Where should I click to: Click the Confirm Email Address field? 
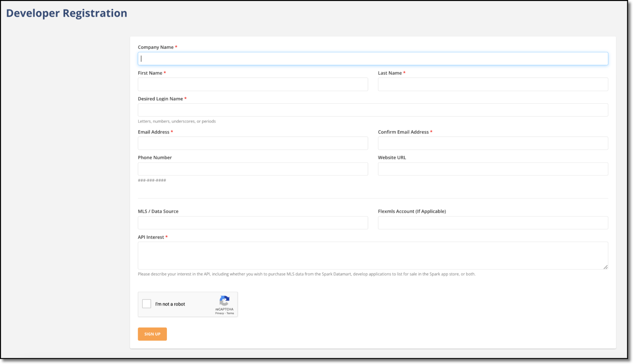tap(493, 143)
